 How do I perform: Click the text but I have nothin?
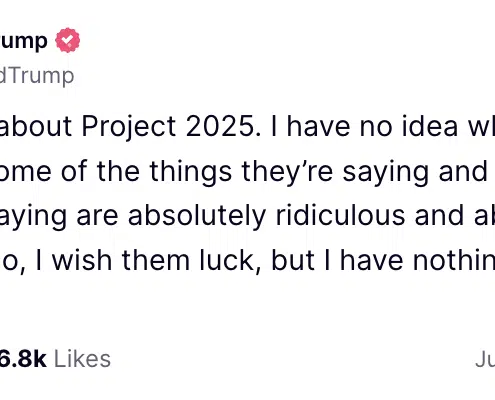[383, 260]
